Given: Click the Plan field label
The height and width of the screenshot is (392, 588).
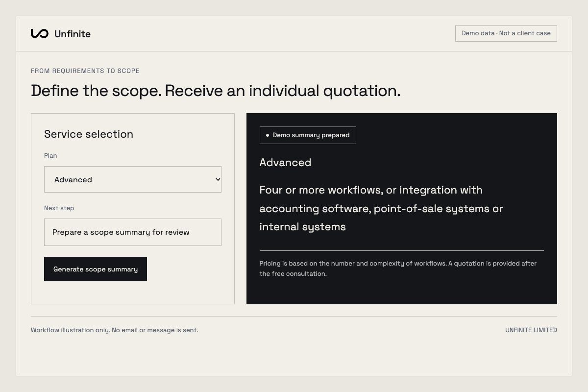Looking at the screenshot, I should (x=50, y=156).
